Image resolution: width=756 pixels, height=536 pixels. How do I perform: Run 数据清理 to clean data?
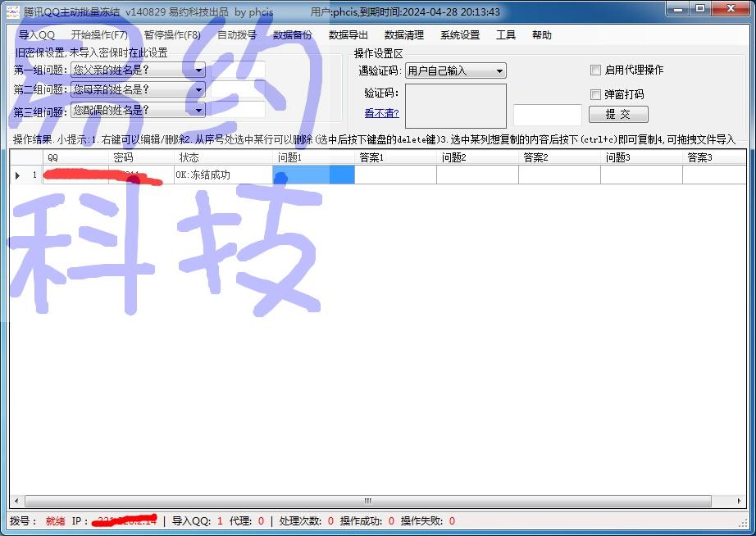point(404,34)
